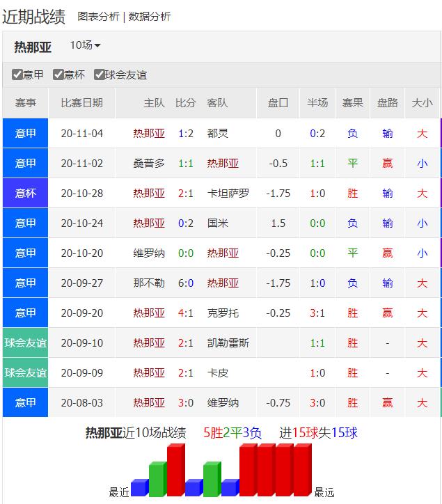Click the 盘口 column header
The image size is (442, 504).
pyautogui.click(x=278, y=103)
